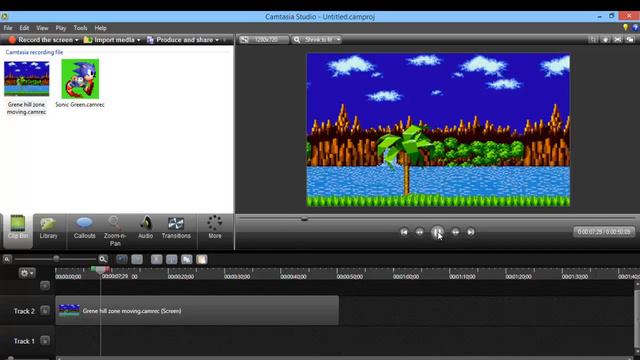Click the timeline zoom-out magnifier
The image size is (640, 360).
tap(7, 259)
